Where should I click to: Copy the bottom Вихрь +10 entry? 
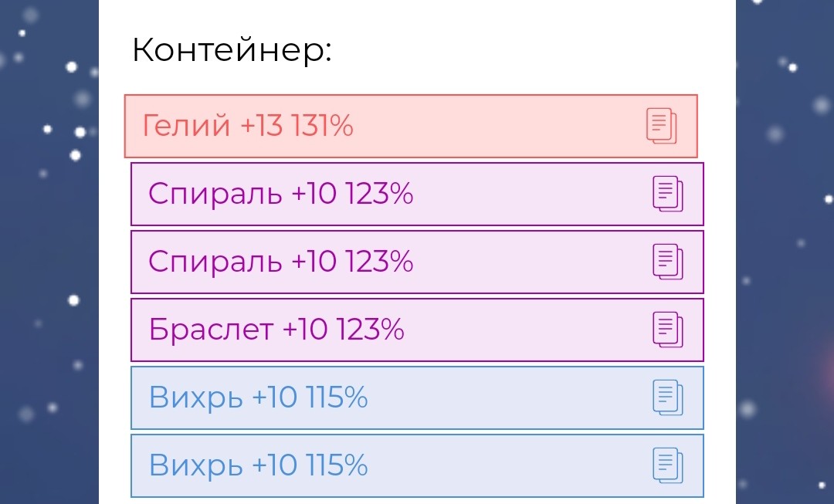[x=668, y=465]
